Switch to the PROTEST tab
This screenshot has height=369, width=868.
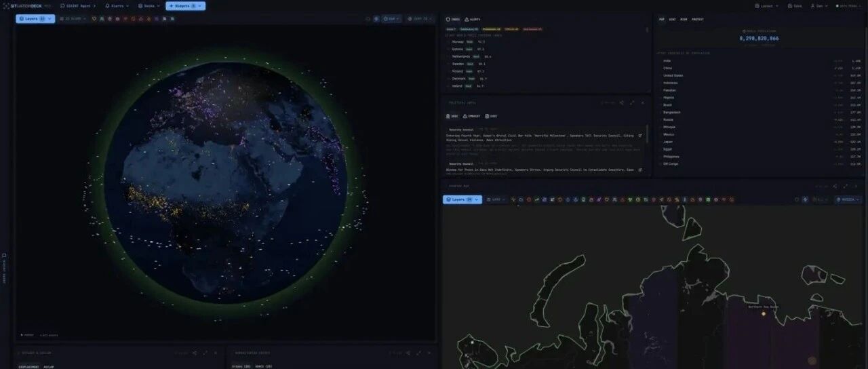coord(698,20)
